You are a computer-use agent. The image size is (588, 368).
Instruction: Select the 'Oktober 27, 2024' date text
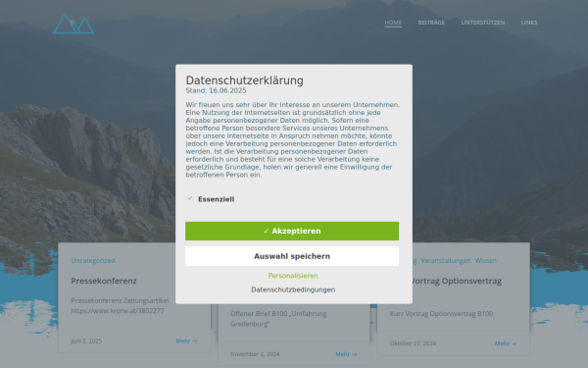click(413, 343)
